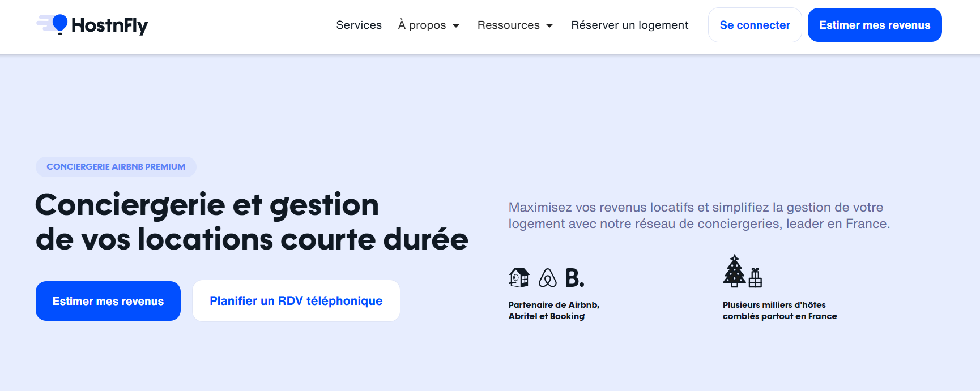Click the HostnFly wordmark text
980x391 pixels.
(x=109, y=25)
